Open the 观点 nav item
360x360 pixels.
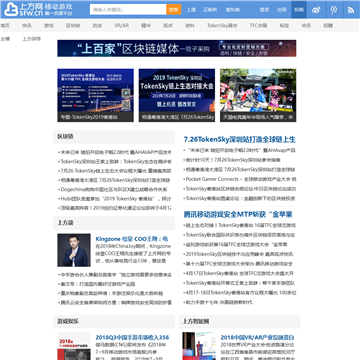point(168,25)
